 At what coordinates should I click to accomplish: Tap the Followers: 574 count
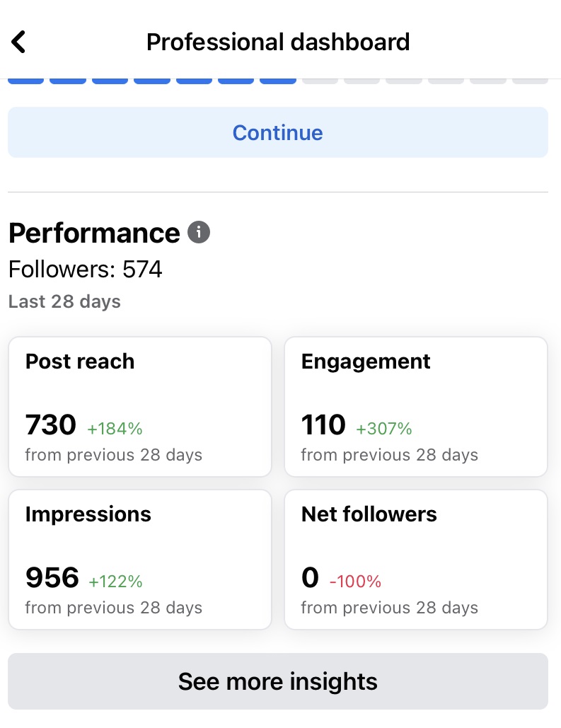pyautogui.click(x=86, y=270)
